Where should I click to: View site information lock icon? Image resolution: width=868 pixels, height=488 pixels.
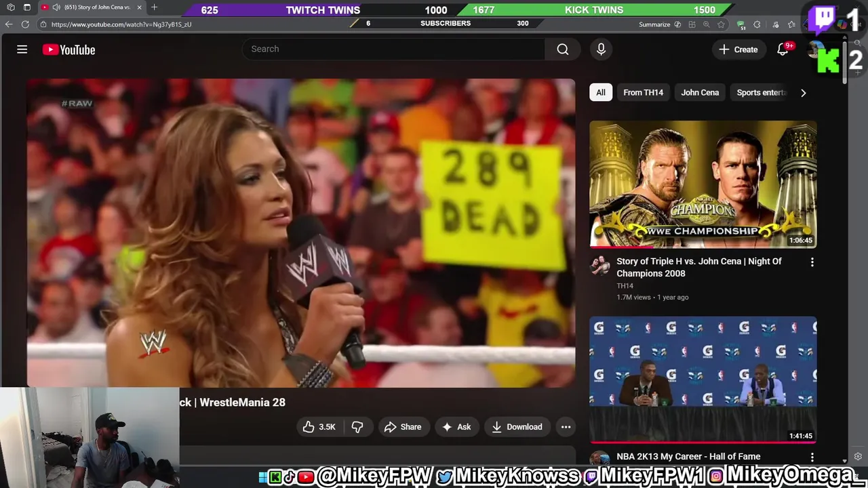pyautogui.click(x=43, y=24)
